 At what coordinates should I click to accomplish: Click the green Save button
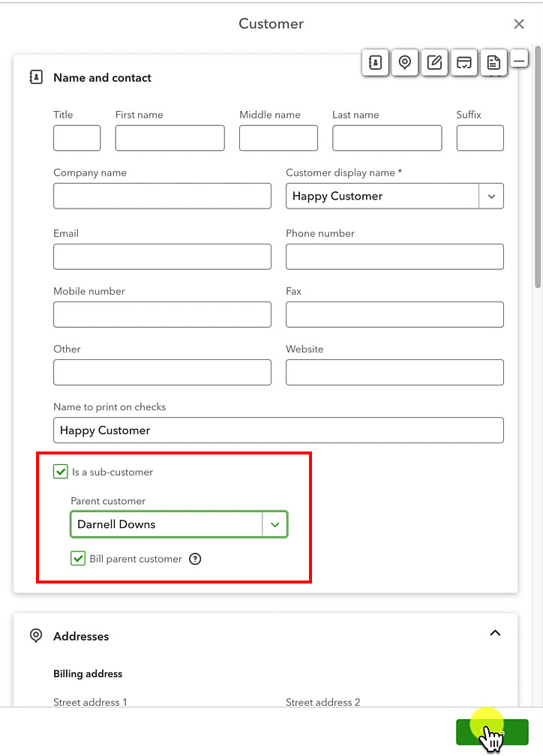tap(492, 732)
